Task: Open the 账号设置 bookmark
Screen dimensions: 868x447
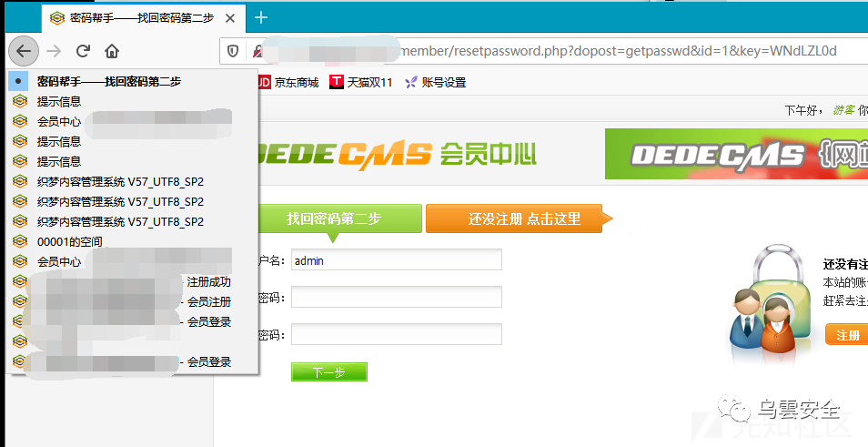Action: 435,83
